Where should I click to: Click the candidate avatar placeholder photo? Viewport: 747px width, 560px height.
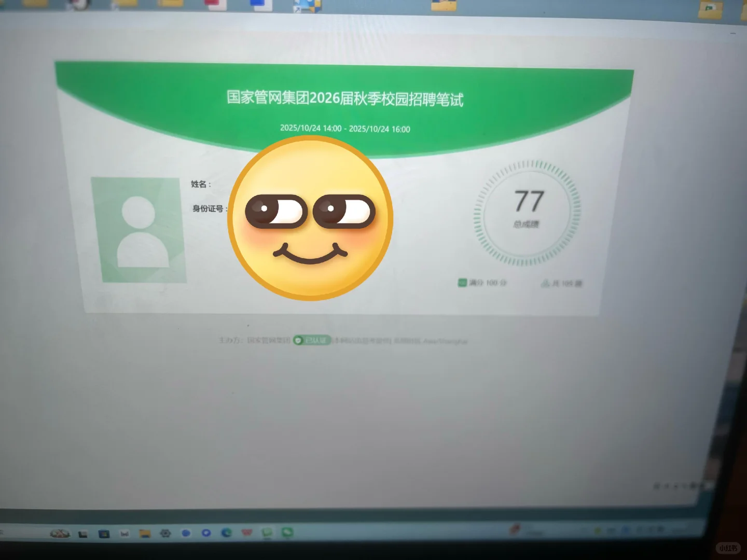tap(139, 230)
